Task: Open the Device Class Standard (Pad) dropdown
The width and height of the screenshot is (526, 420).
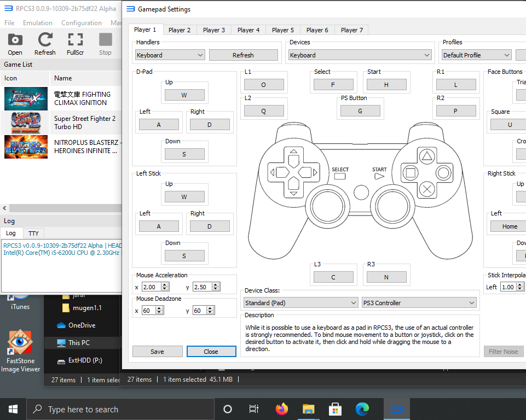Action: (300, 302)
